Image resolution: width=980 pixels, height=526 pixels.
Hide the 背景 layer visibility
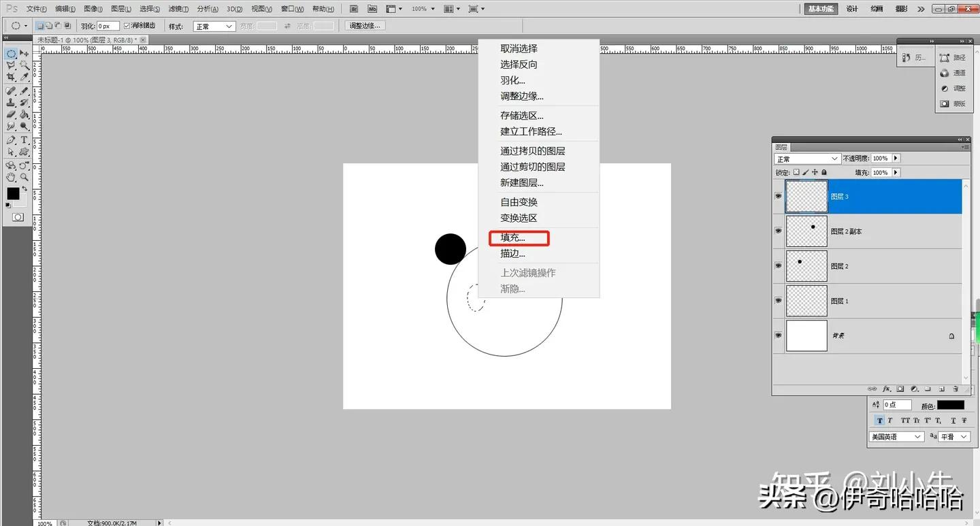(x=778, y=335)
